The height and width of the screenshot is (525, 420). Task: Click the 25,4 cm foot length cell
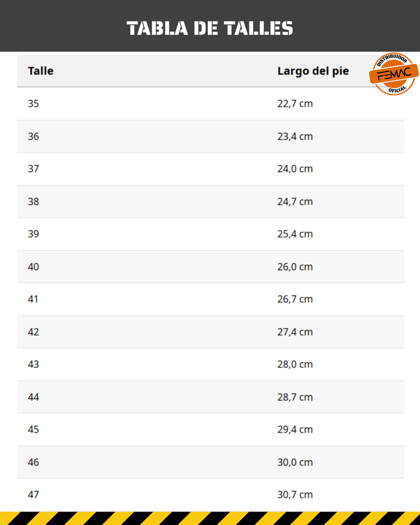click(295, 234)
